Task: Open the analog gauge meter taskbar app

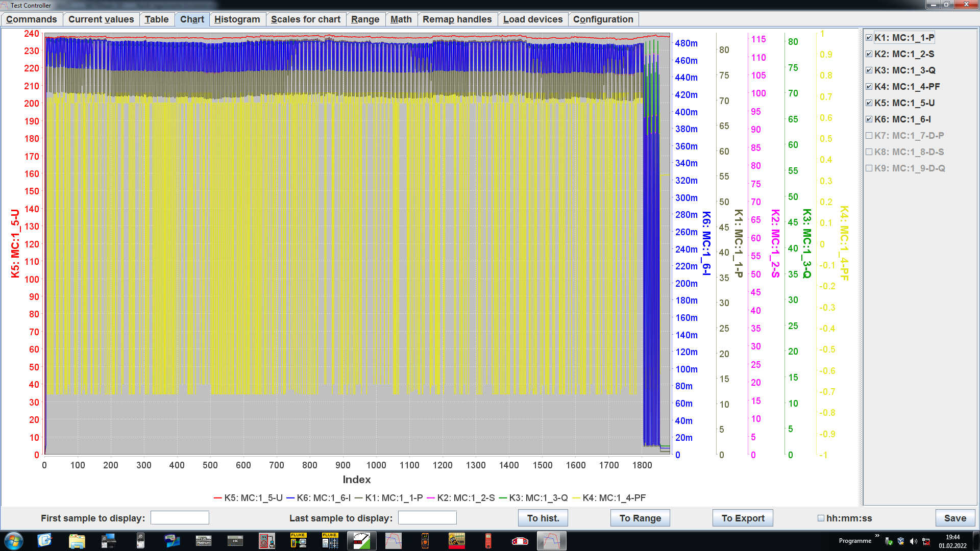Action: [361, 540]
